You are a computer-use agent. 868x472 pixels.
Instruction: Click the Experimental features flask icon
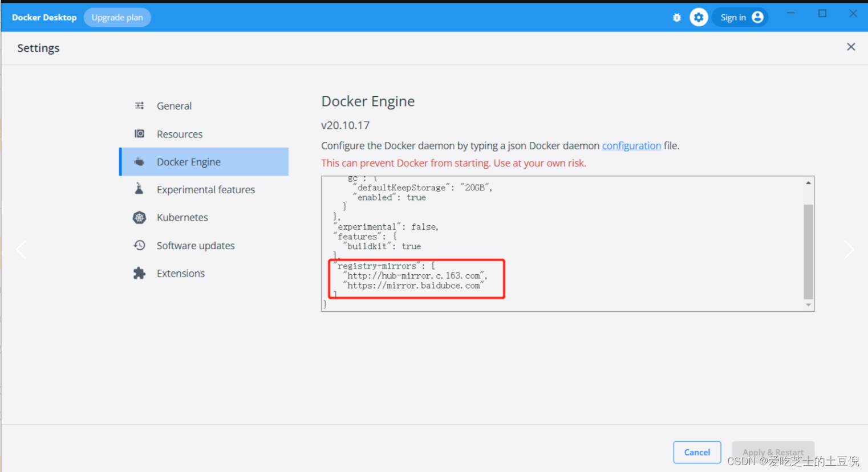point(139,189)
